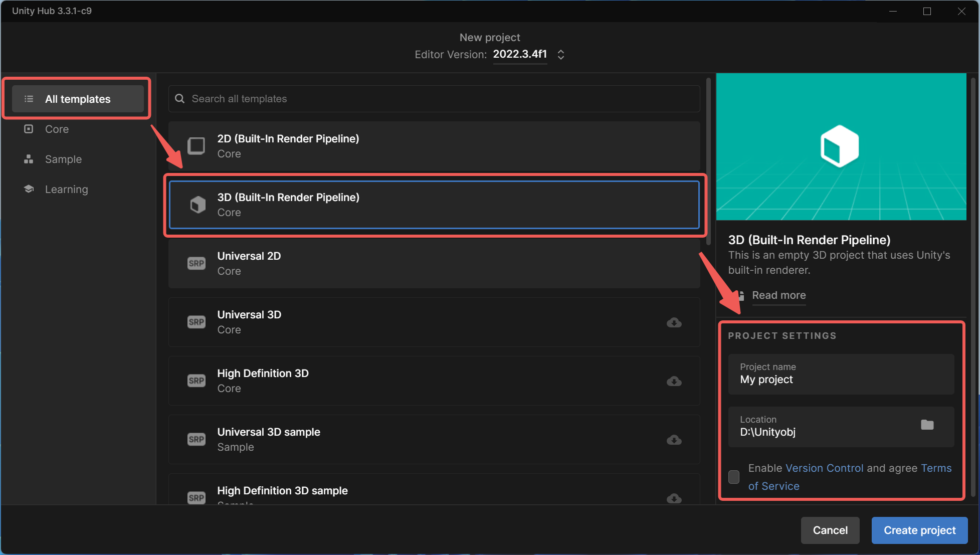Open the Learning templates category
The image size is (980, 555).
click(66, 189)
